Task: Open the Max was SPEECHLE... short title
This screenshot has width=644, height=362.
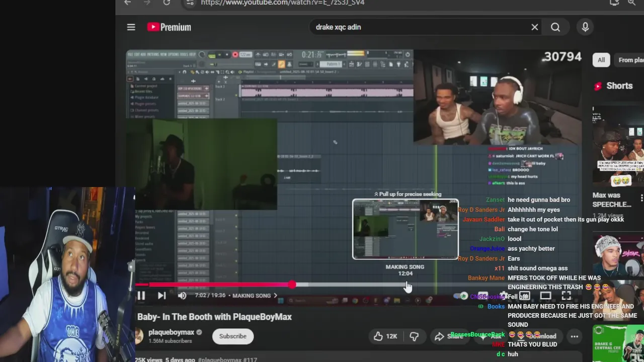Action: point(612,200)
